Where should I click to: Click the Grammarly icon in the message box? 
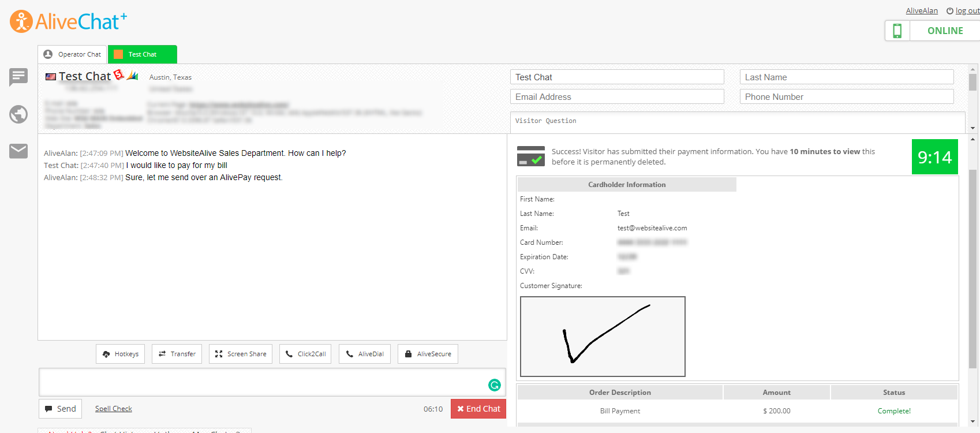[495, 385]
